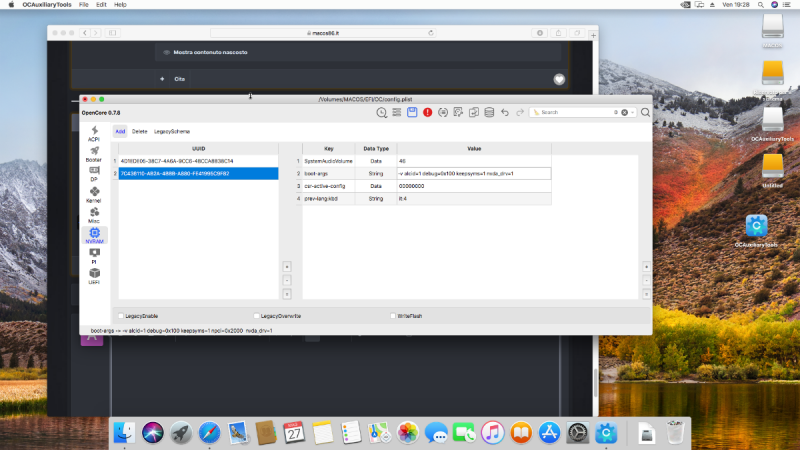Click the parenthesized lines toolbar icon
Viewport: 800px width, 450px height.
pyautogui.click(x=443, y=112)
